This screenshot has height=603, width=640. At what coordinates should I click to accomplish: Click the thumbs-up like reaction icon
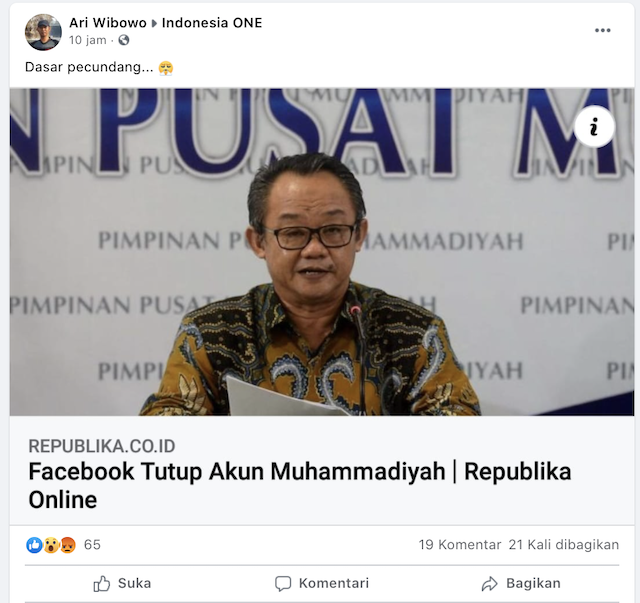point(34,545)
